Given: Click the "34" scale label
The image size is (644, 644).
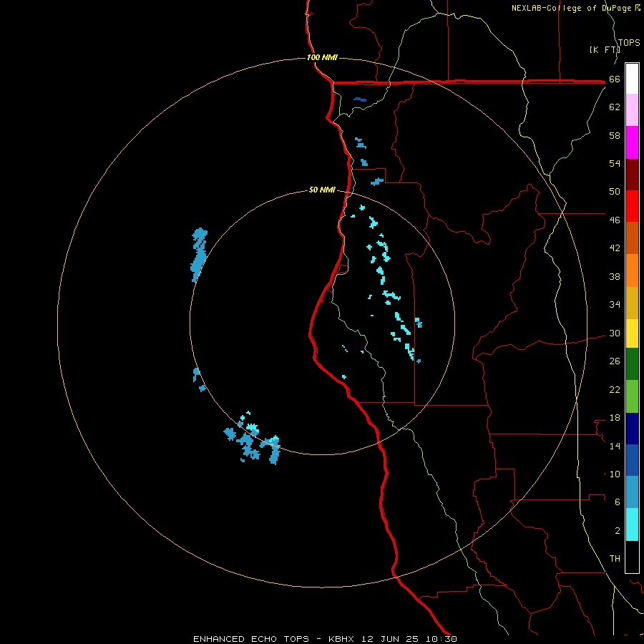Looking at the screenshot, I should (x=615, y=305).
